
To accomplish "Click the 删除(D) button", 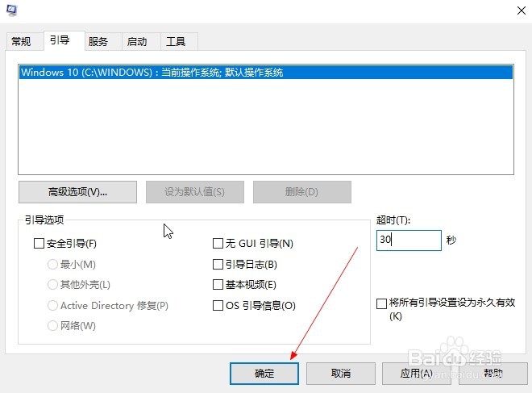I will [x=302, y=192].
